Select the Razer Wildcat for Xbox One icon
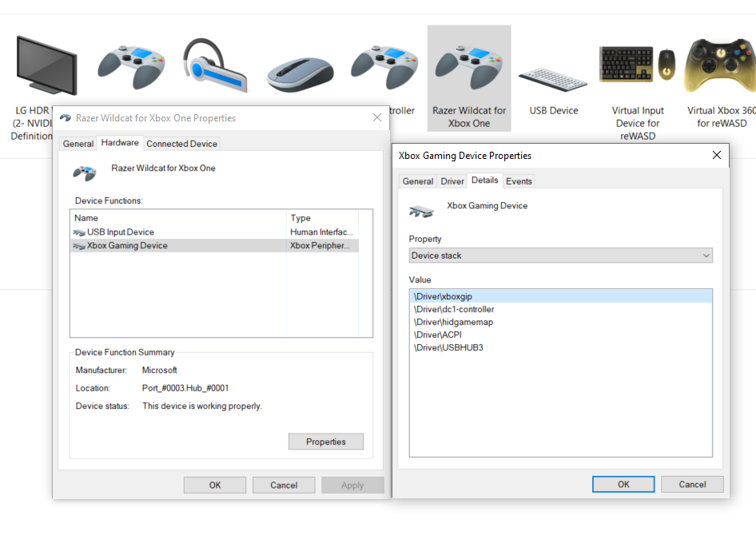 pos(468,67)
